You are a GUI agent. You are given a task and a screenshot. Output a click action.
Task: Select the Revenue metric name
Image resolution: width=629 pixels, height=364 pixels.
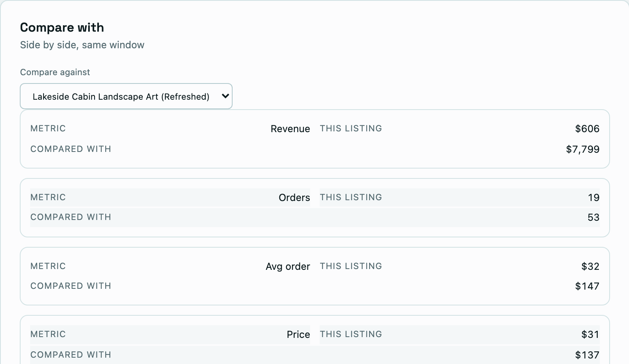(290, 129)
